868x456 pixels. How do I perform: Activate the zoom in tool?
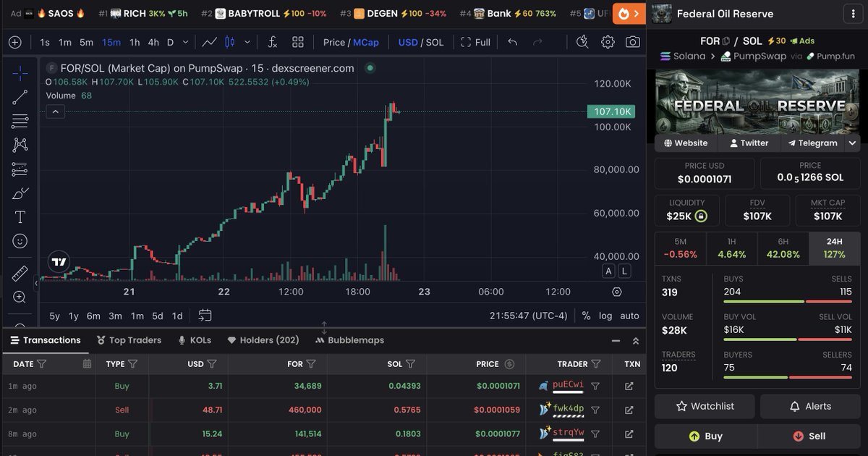[x=20, y=297]
